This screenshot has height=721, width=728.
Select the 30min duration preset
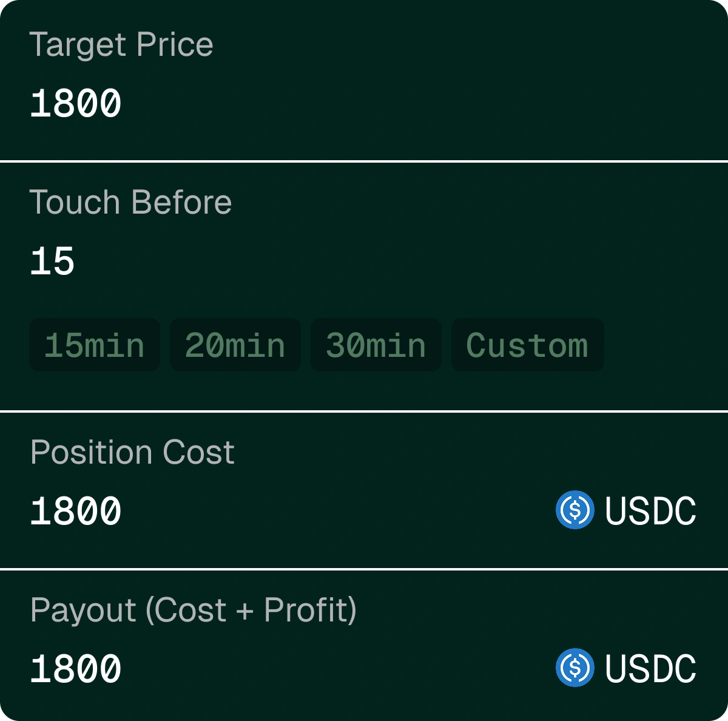(376, 345)
